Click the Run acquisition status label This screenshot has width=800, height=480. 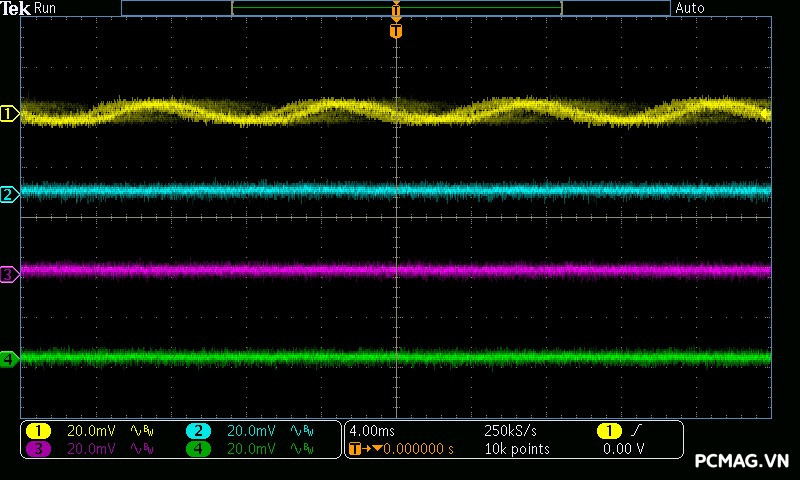(x=46, y=8)
